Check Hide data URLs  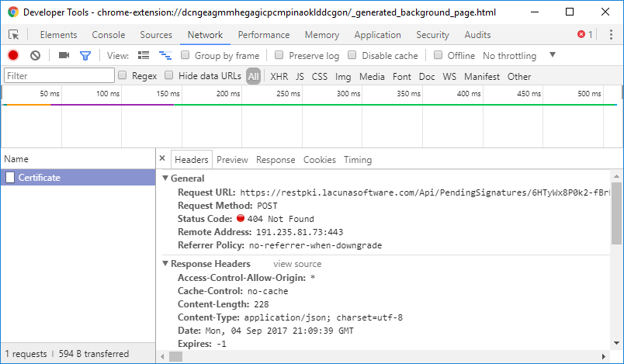[169, 75]
